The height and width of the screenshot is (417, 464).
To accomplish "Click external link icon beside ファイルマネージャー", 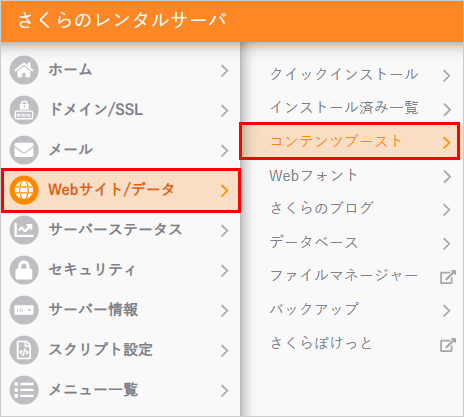I will click(447, 277).
